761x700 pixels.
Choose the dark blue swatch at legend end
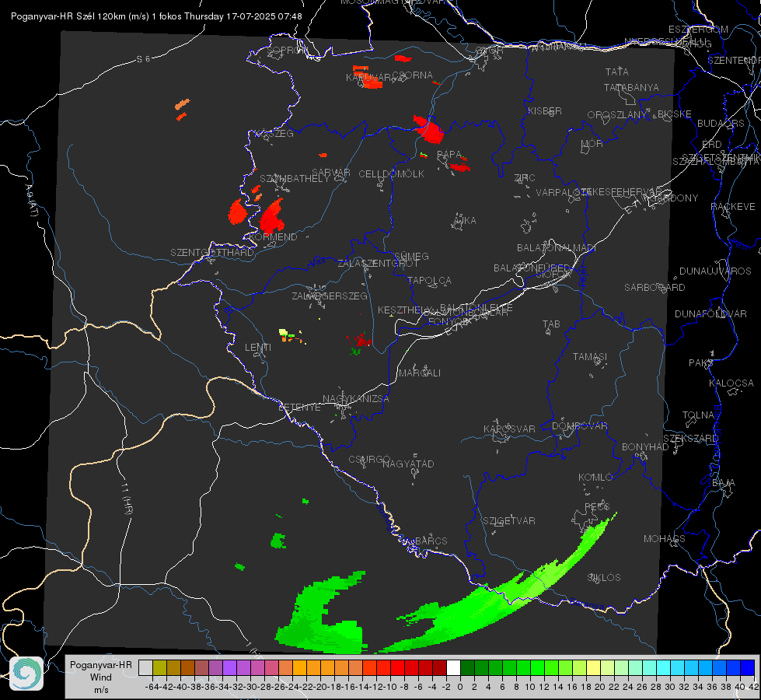[x=748, y=667]
